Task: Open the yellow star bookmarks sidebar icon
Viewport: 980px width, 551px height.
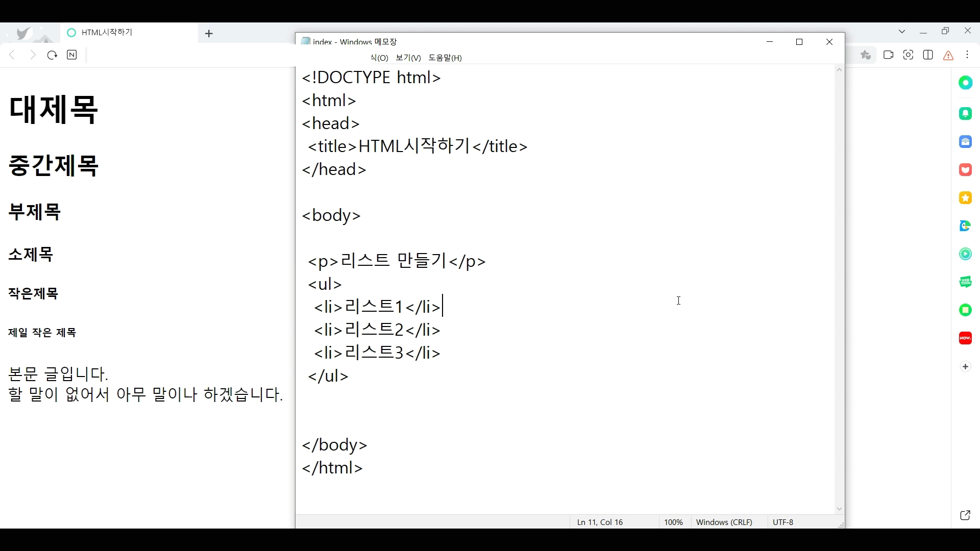Action: click(x=965, y=198)
